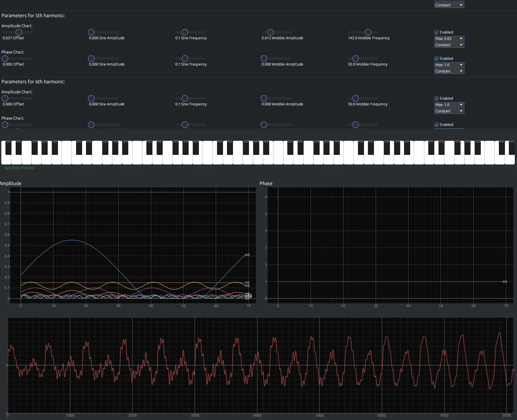Screen dimensions: 517x420
Task: Click 6th harmonic amplitude Wobble Frequency slider
Action: click(x=363, y=98)
